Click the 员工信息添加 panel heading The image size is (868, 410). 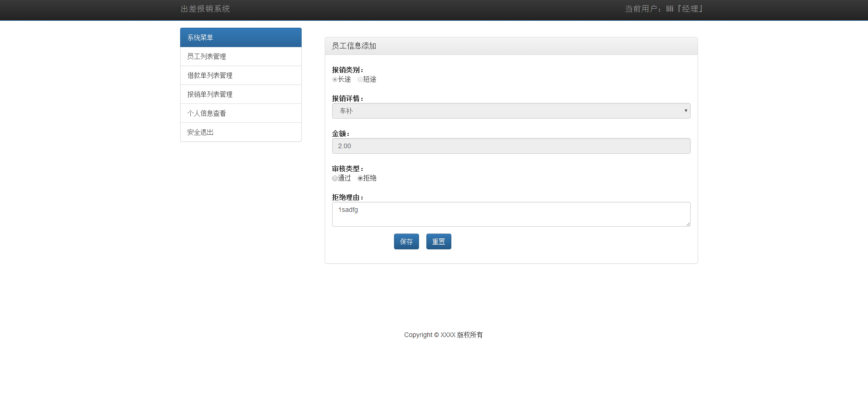[511, 46]
